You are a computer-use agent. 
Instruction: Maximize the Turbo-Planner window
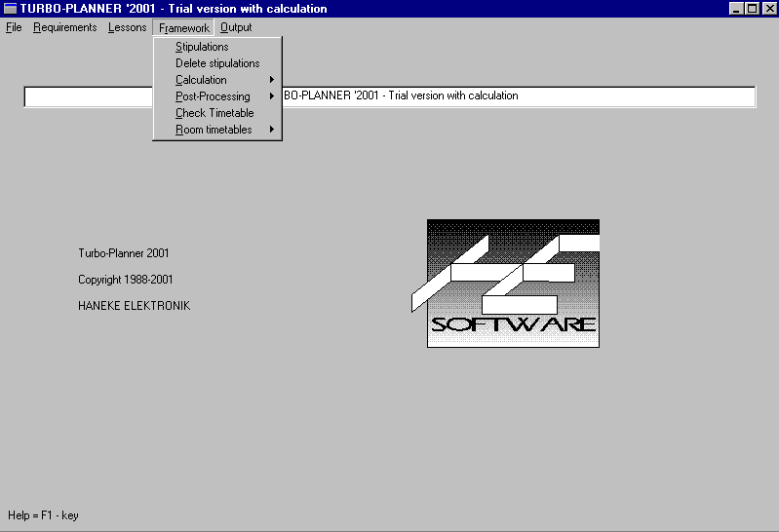coord(752,9)
